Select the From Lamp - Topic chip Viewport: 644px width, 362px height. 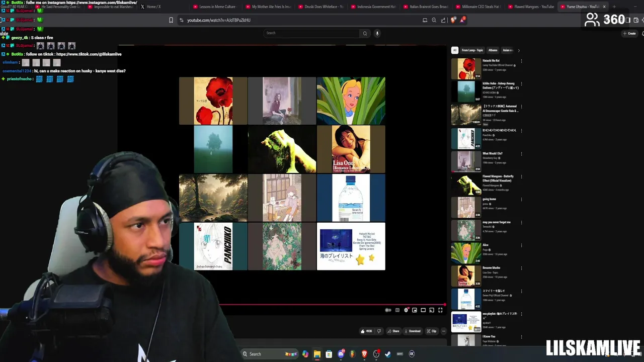(472, 50)
